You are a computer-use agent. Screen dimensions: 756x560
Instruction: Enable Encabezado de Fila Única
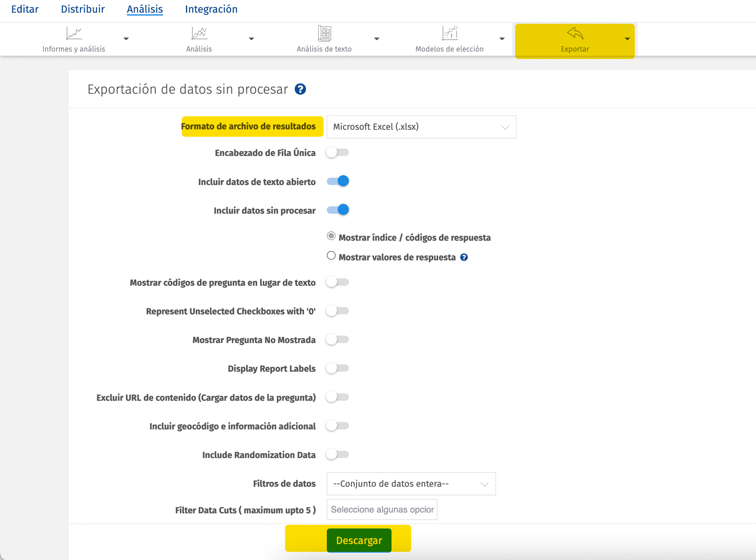337,152
